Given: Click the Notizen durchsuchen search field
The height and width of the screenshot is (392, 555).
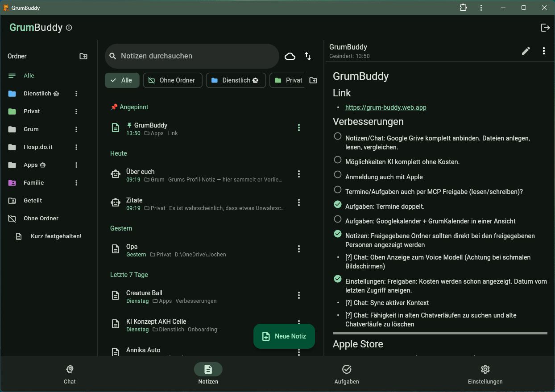Looking at the screenshot, I should 192,56.
